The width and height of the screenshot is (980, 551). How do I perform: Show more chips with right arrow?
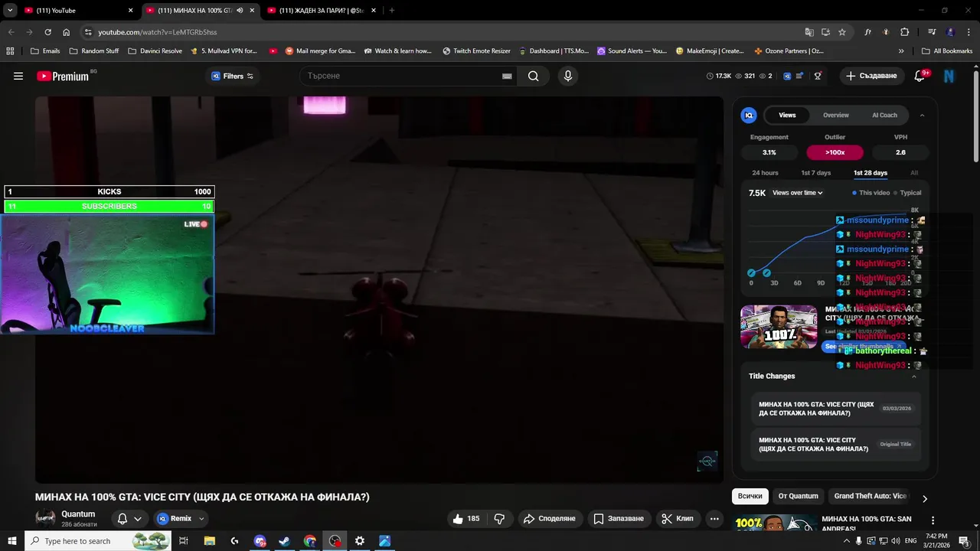(x=924, y=498)
